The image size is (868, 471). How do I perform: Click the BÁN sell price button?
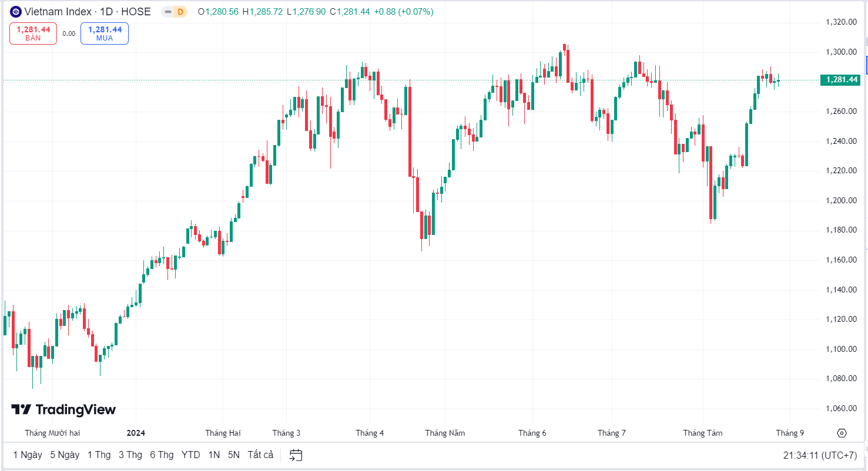[x=33, y=33]
